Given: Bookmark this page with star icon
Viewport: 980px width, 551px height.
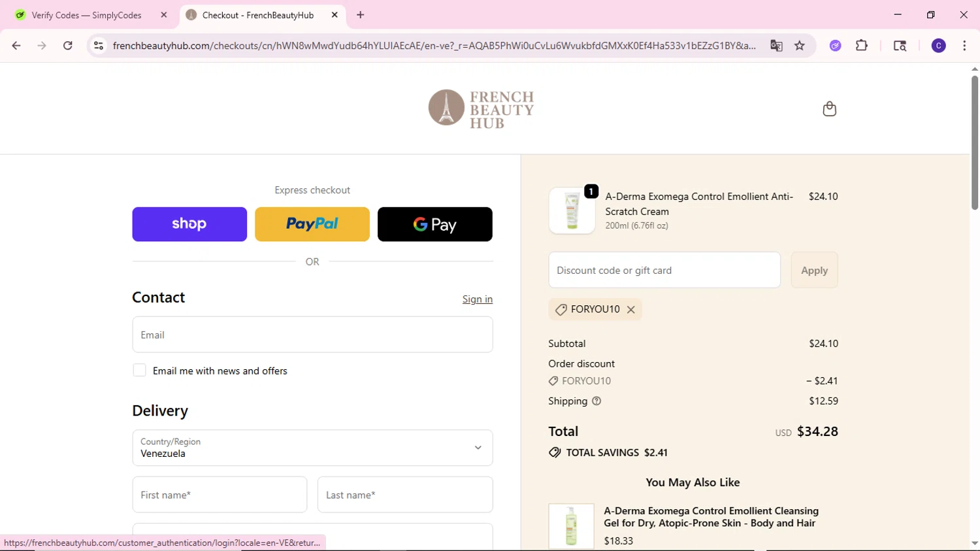Looking at the screenshot, I should pyautogui.click(x=800, y=46).
